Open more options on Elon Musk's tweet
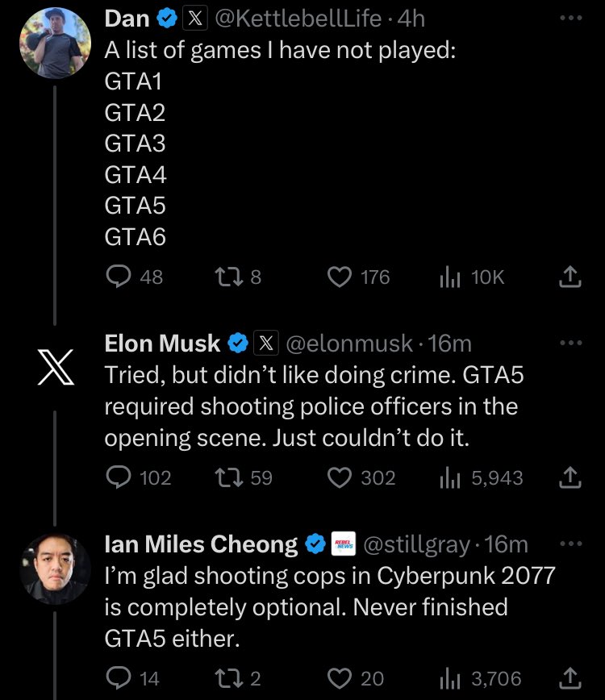This screenshot has height=700, width=605. pos(570,343)
